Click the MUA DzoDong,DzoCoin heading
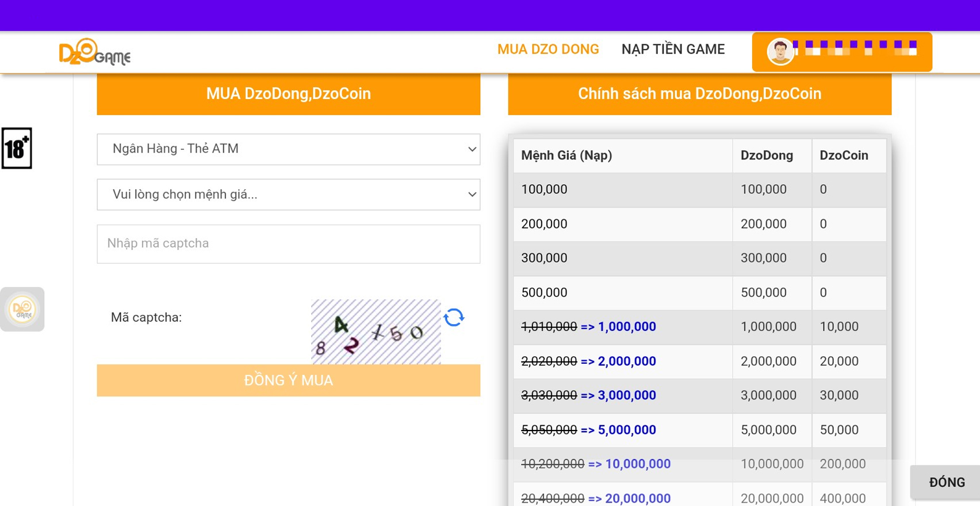 click(289, 94)
